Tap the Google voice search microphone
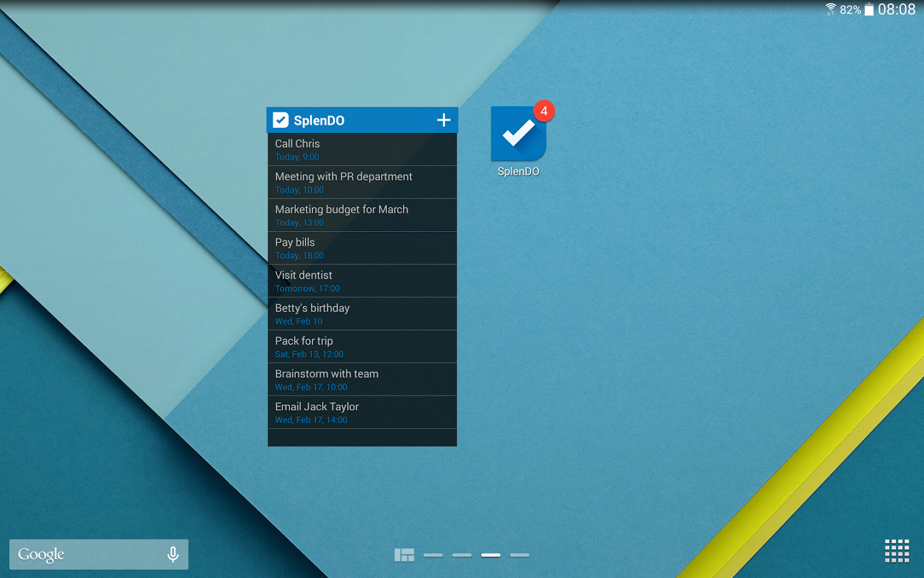This screenshot has height=578, width=924. pyautogui.click(x=173, y=554)
